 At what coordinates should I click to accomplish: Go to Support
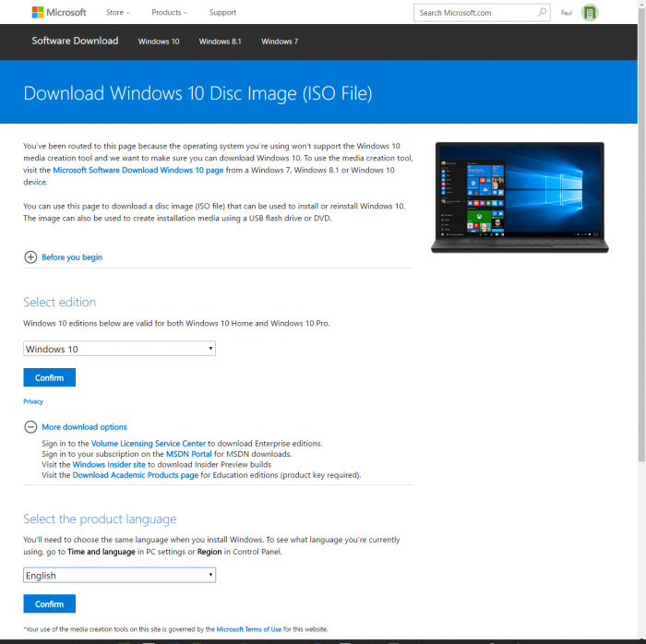(222, 12)
